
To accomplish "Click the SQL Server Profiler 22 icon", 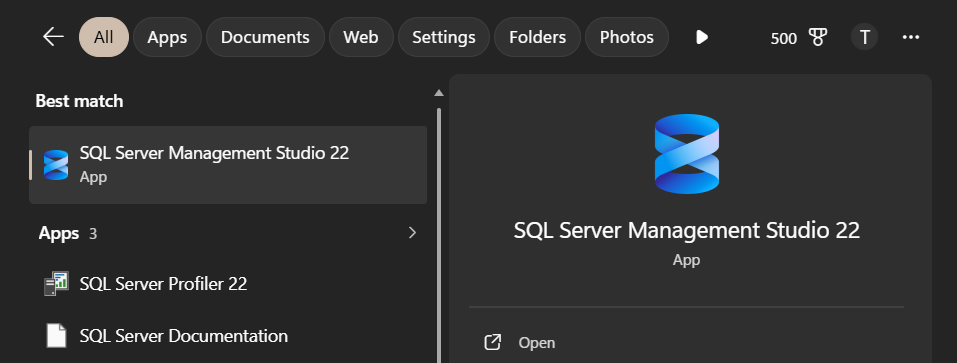I will [56, 284].
